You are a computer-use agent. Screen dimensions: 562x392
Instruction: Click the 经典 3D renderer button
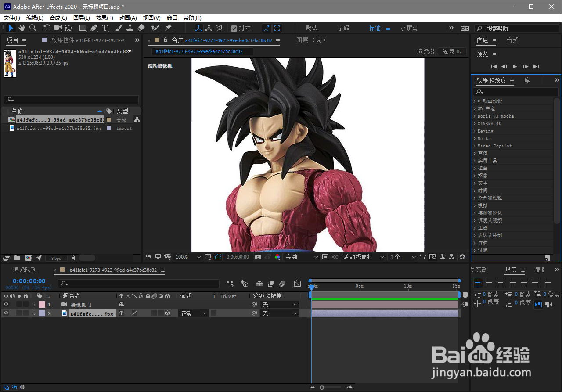coord(452,51)
